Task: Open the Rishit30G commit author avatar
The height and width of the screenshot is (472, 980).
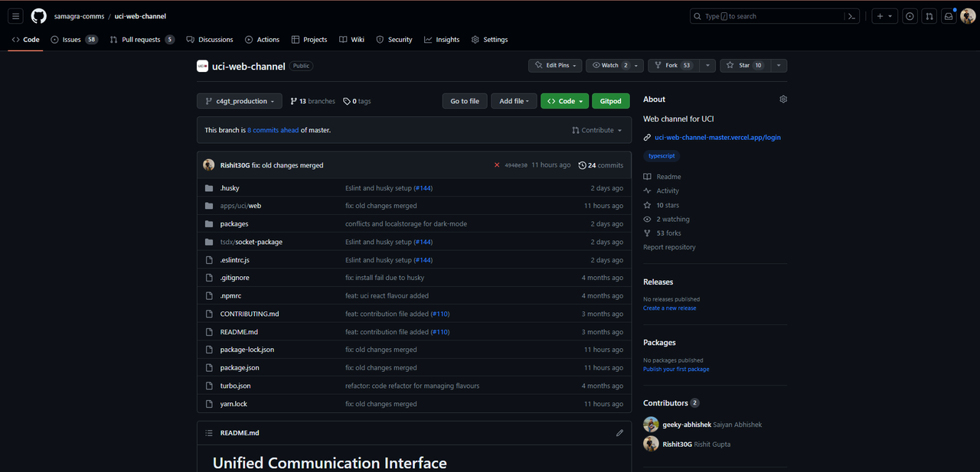Action: [208, 165]
